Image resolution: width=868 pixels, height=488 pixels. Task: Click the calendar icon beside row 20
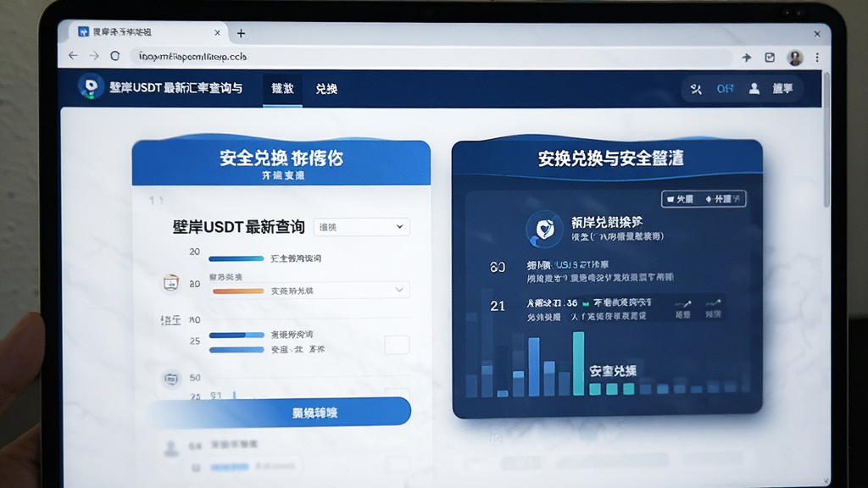pyautogui.click(x=171, y=283)
